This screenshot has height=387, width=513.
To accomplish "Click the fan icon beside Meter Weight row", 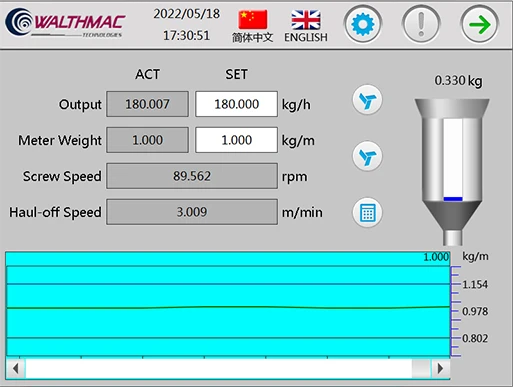I will pos(367,156).
